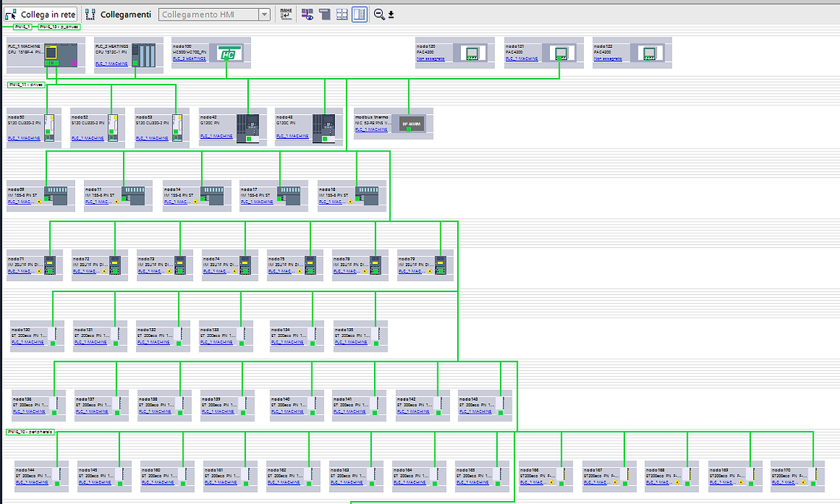
Task: Click the table layout toolbar icon
Action: point(342,15)
